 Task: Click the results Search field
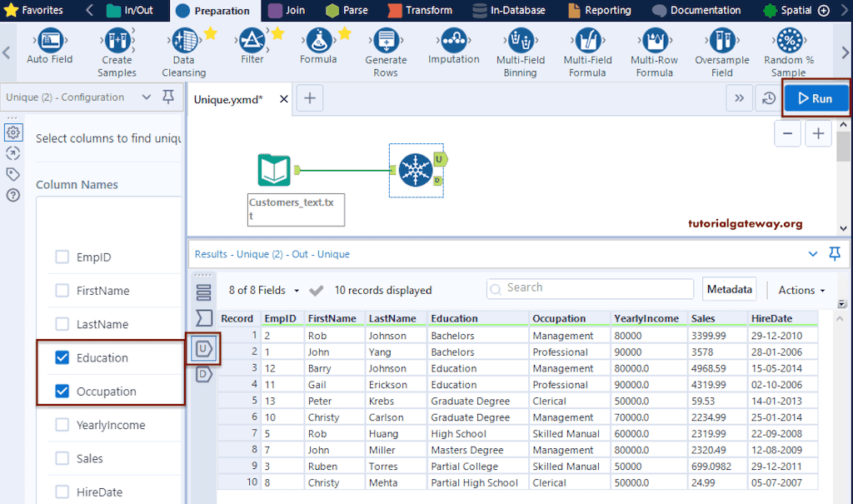(x=590, y=288)
